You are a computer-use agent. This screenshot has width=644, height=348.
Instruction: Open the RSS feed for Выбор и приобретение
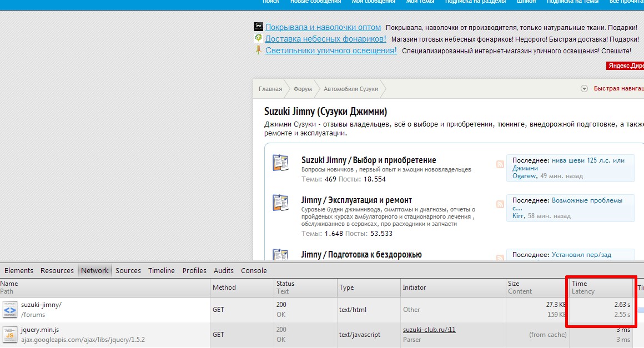[x=500, y=164]
